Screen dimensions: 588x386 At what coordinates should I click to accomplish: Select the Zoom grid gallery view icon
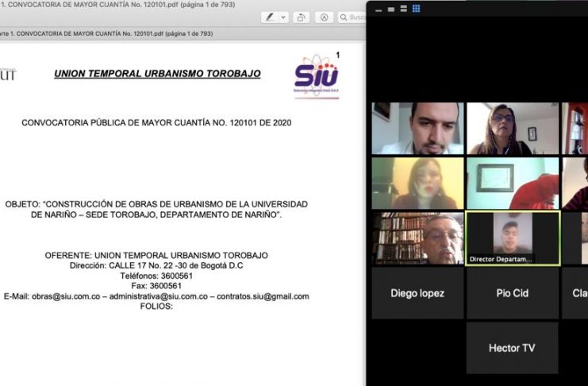click(417, 9)
